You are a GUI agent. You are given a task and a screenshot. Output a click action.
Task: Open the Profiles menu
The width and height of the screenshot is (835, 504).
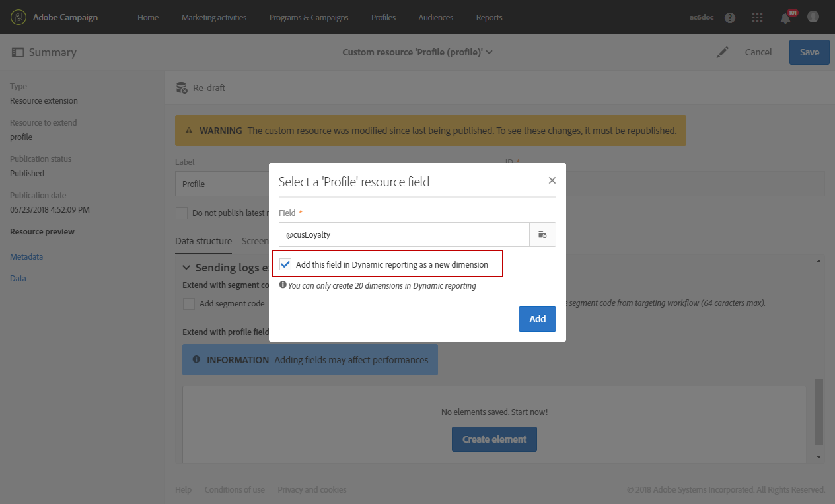[383, 17]
